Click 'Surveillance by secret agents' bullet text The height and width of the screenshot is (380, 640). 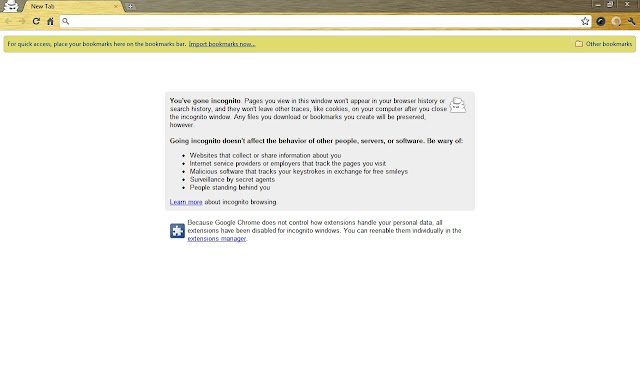[232, 180]
